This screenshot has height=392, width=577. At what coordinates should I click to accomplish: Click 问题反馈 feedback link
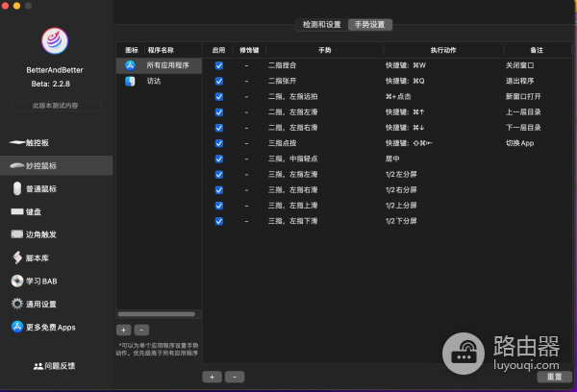tap(54, 366)
